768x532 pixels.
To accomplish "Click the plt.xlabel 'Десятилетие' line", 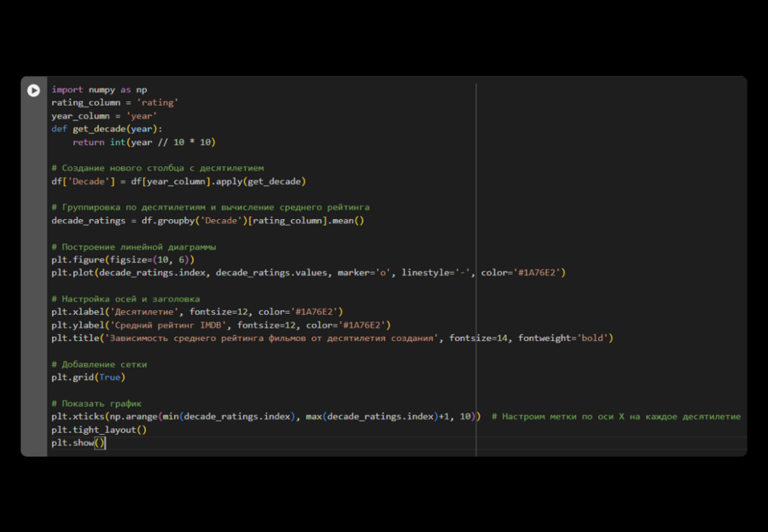I will (x=196, y=312).
